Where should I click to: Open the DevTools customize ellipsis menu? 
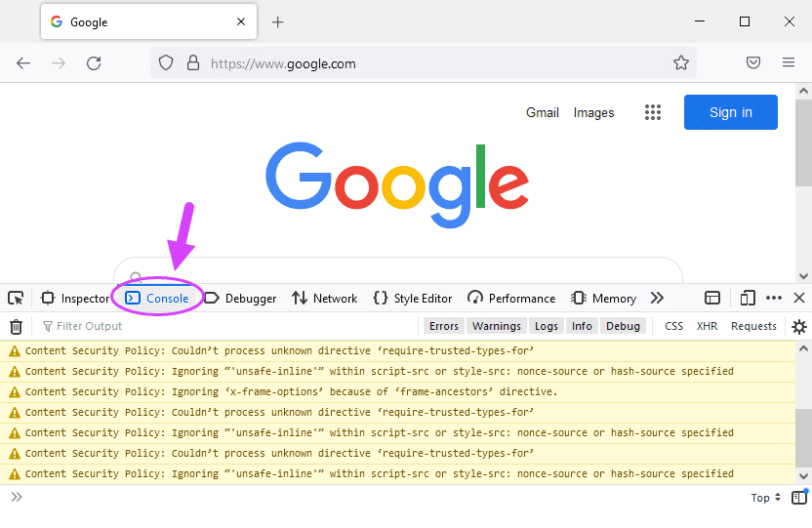click(774, 298)
